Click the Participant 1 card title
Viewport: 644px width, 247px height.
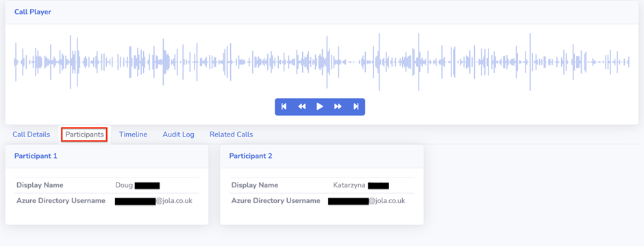pyautogui.click(x=36, y=156)
